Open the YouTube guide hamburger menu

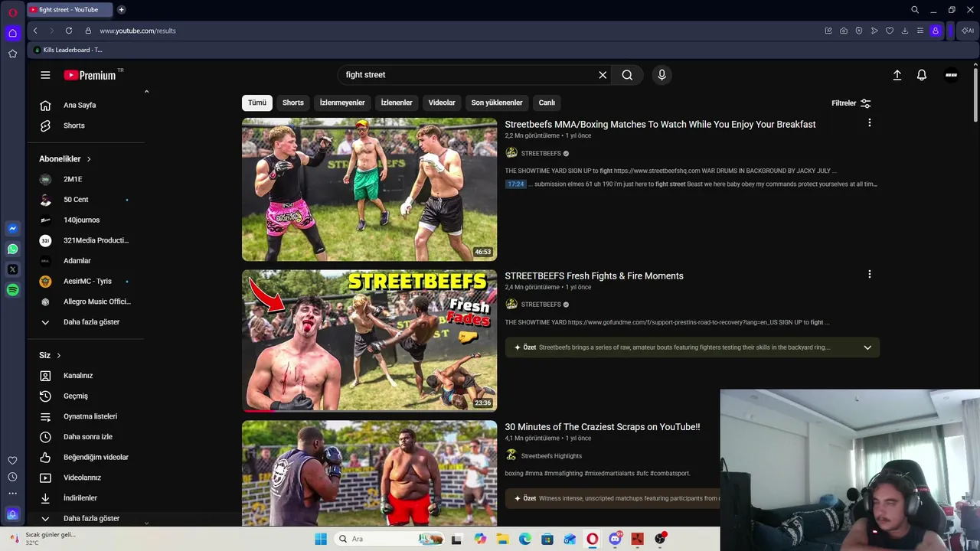pyautogui.click(x=45, y=75)
